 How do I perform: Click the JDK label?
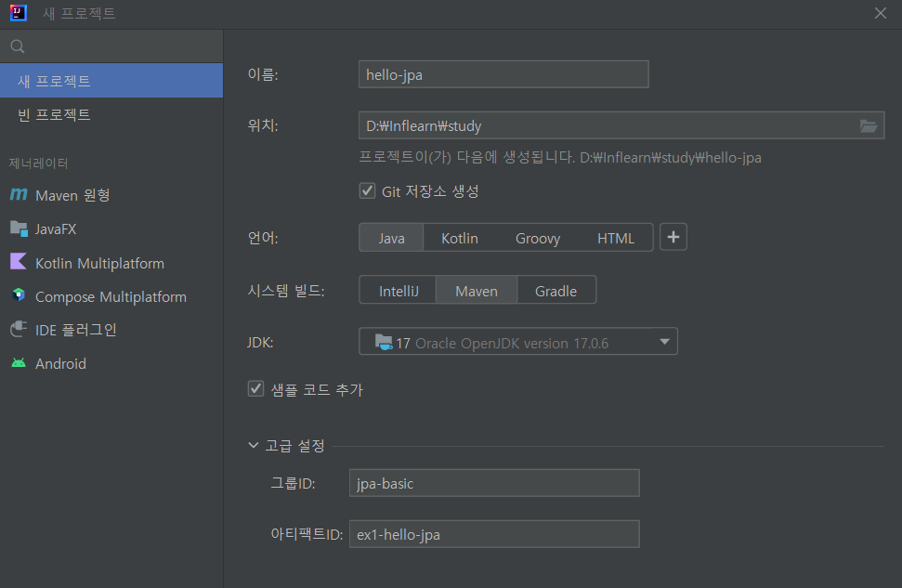coord(260,343)
